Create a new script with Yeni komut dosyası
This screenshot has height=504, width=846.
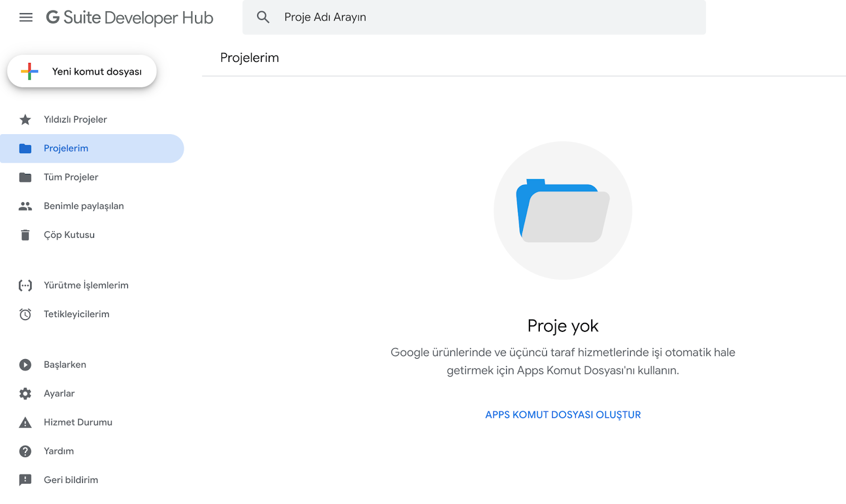point(82,71)
